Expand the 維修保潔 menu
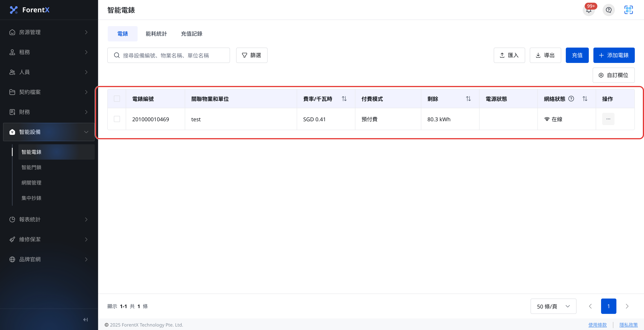Image resolution: width=644 pixels, height=330 pixels. coord(49,239)
